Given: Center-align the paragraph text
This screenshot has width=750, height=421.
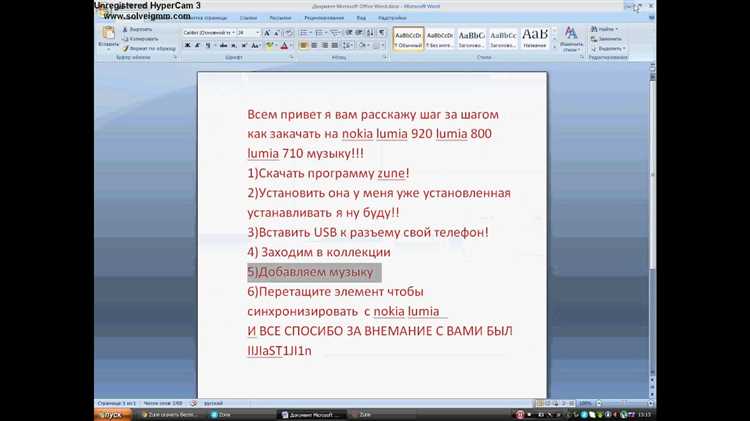Looking at the screenshot, I should coord(313,45).
